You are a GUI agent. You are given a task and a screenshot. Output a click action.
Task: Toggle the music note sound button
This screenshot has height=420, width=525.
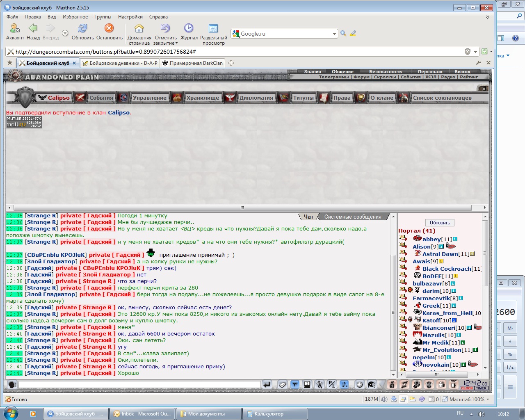(x=344, y=384)
